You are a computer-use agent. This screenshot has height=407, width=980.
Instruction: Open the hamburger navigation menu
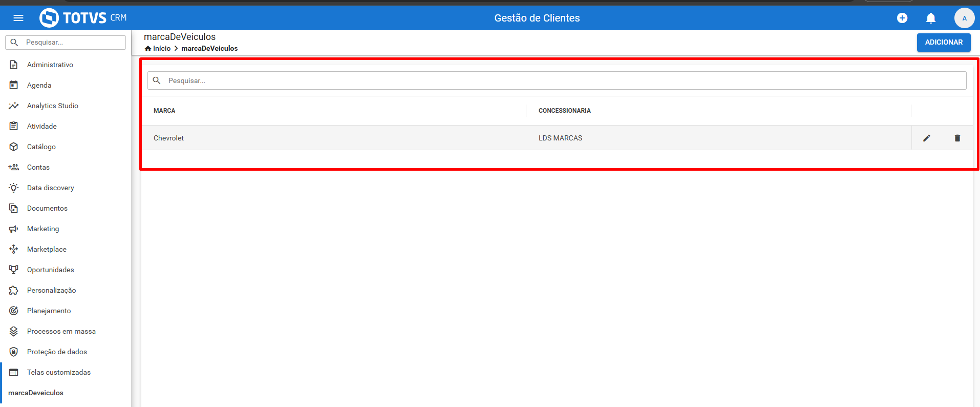click(18, 18)
